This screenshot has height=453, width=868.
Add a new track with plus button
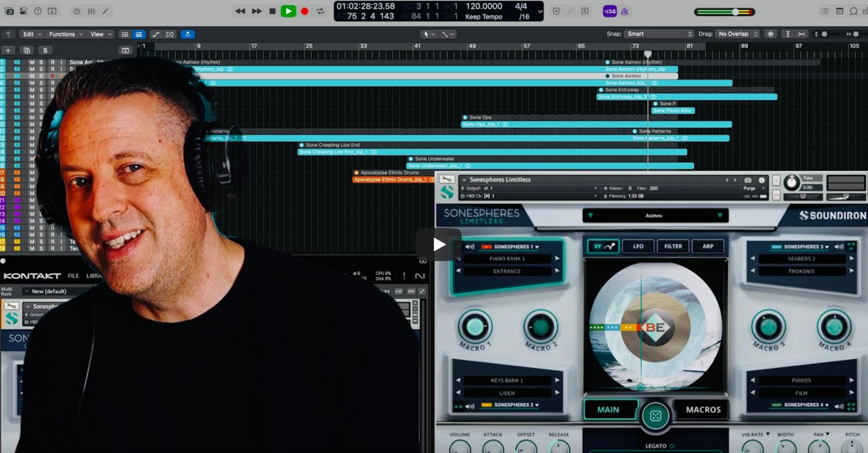click(x=8, y=50)
